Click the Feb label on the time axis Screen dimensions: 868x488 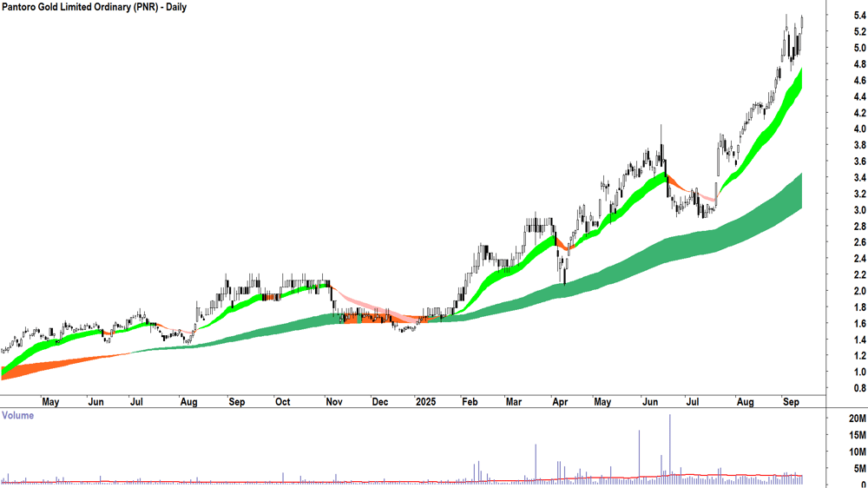[470, 401]
